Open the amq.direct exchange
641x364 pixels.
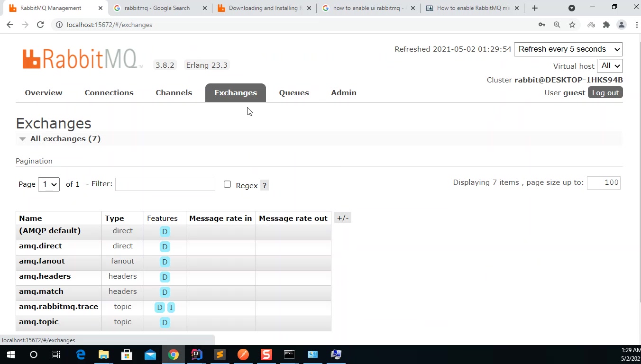(40, 246)
